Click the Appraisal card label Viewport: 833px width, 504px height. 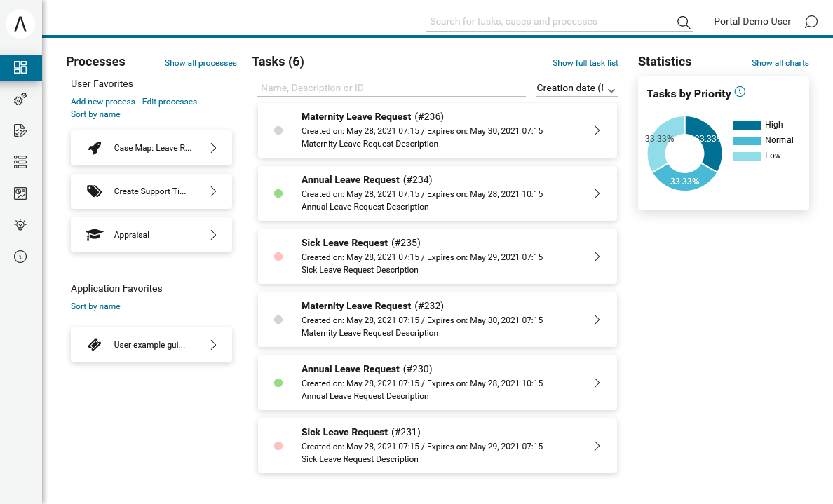[x=131, y=235]
